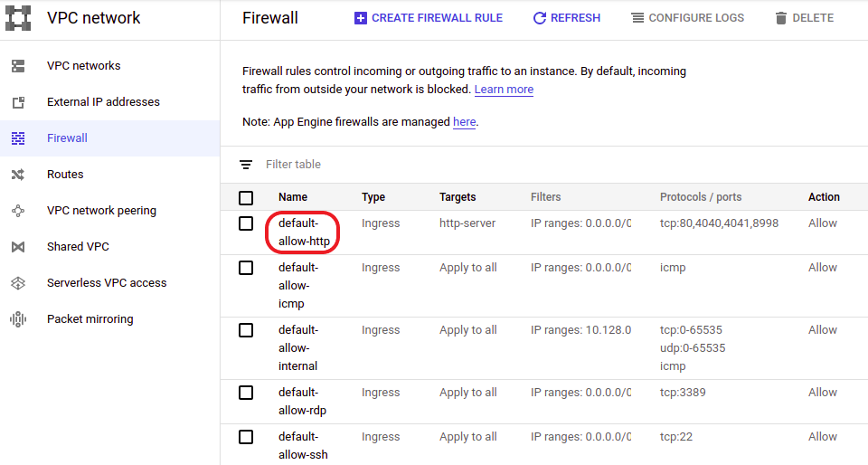Click the tcp:22 ports cell
Viewport: 868px width, 465px height.
pyautogui.click(x=676, y=437)
